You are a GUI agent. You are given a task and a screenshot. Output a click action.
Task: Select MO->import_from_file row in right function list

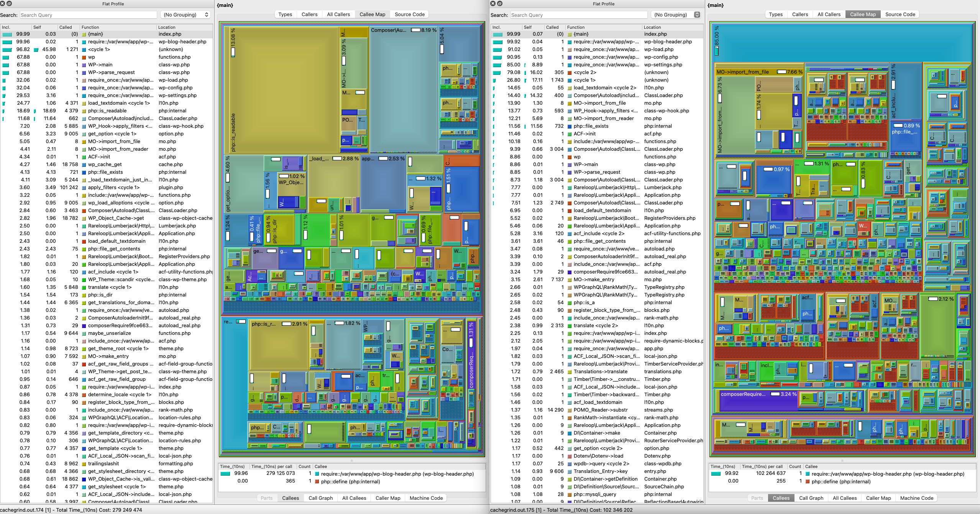[x=599, y=103]
